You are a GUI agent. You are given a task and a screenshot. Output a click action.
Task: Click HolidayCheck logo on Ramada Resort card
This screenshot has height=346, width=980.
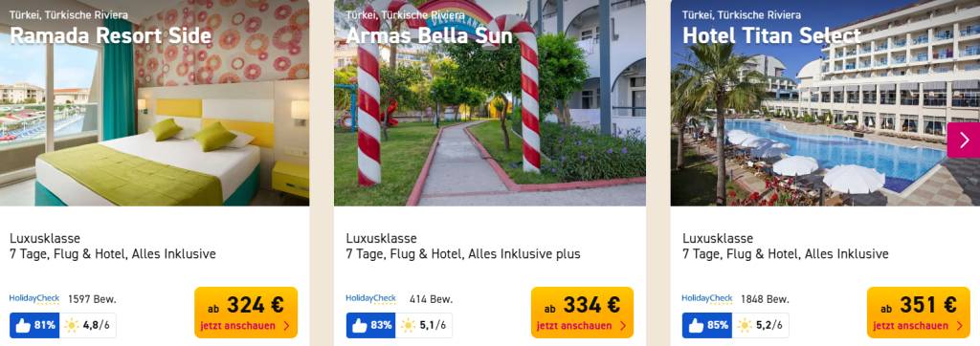(34, 298)
